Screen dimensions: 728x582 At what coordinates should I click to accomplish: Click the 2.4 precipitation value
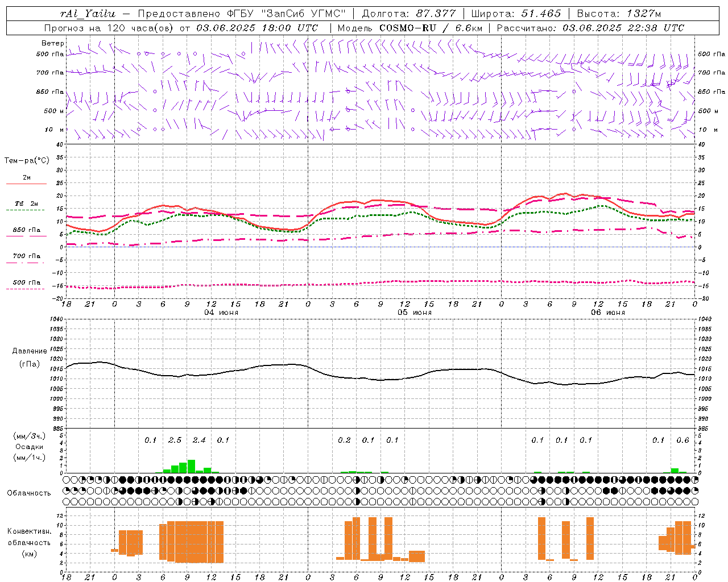(199, 440)
